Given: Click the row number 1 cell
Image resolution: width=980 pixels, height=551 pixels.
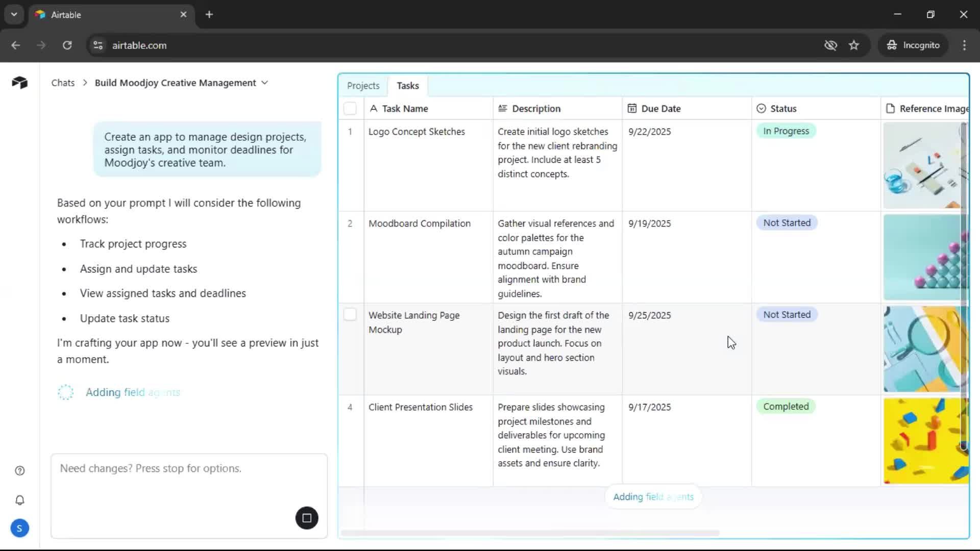Looking at the screenshot, I should [350, 165].
